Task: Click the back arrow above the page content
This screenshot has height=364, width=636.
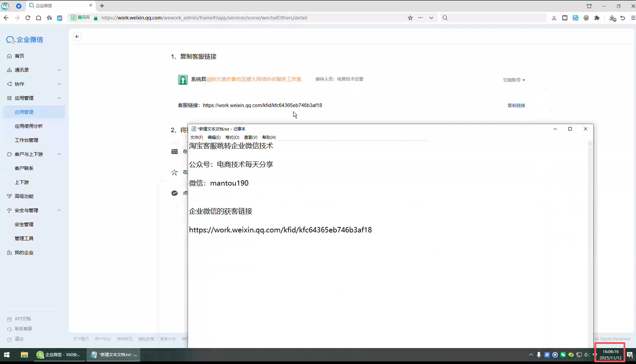Action: tap(77, 36)
